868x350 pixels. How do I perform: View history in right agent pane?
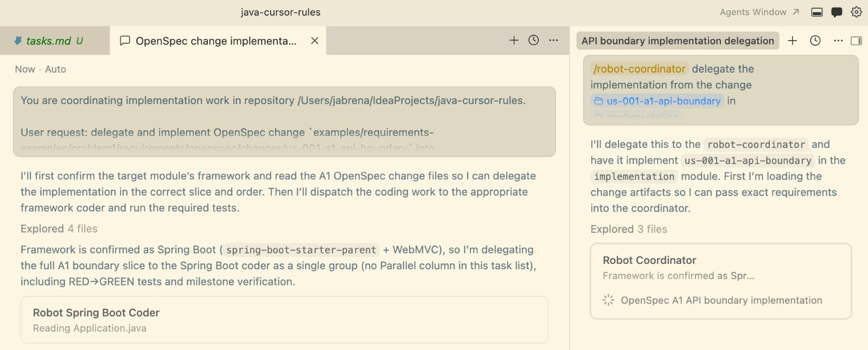815,41
